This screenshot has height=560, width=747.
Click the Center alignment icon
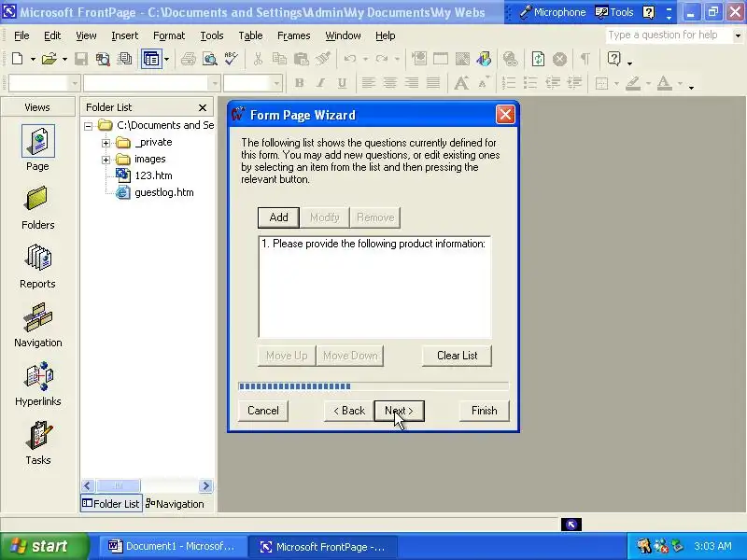pyautogui.click(x=390, y=83)
